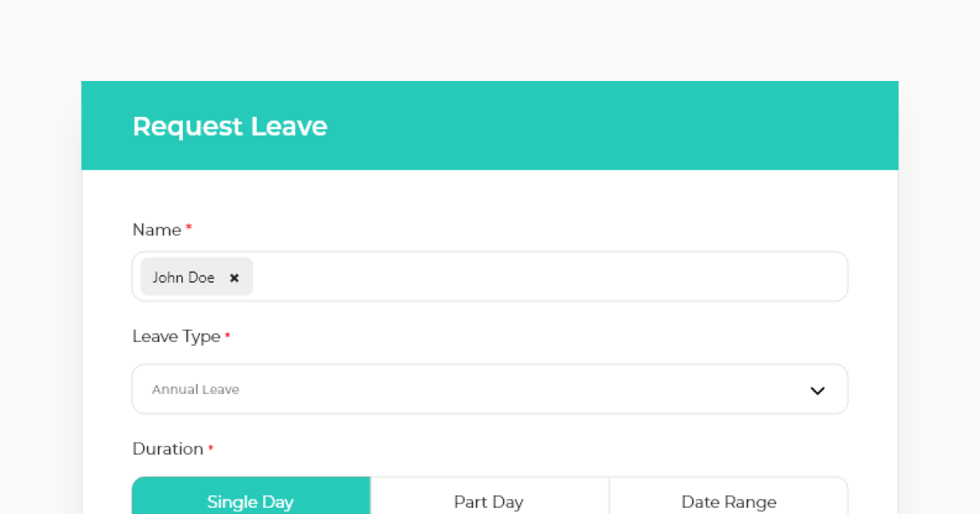Open the Annual Leave dropdown

click(490, 389)
